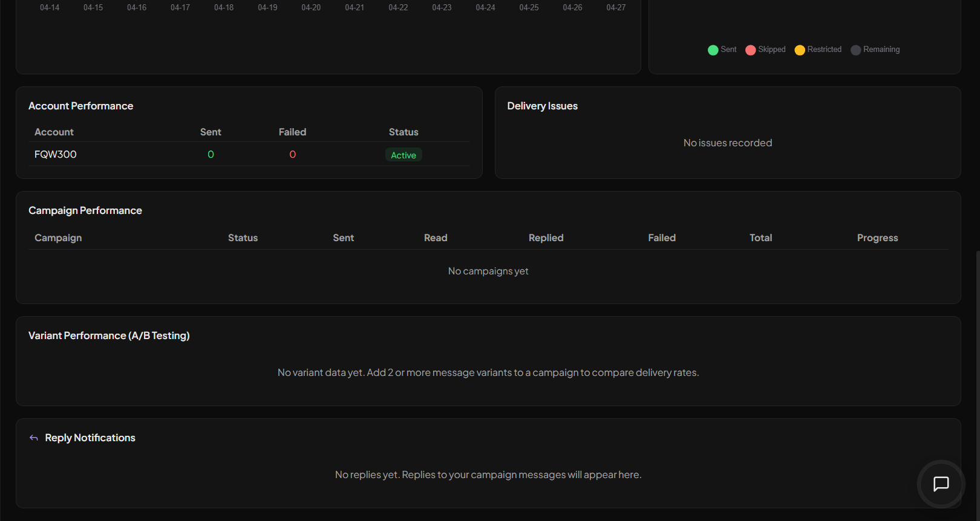Click the Campaign Performance heading

[x=85, y=210]
